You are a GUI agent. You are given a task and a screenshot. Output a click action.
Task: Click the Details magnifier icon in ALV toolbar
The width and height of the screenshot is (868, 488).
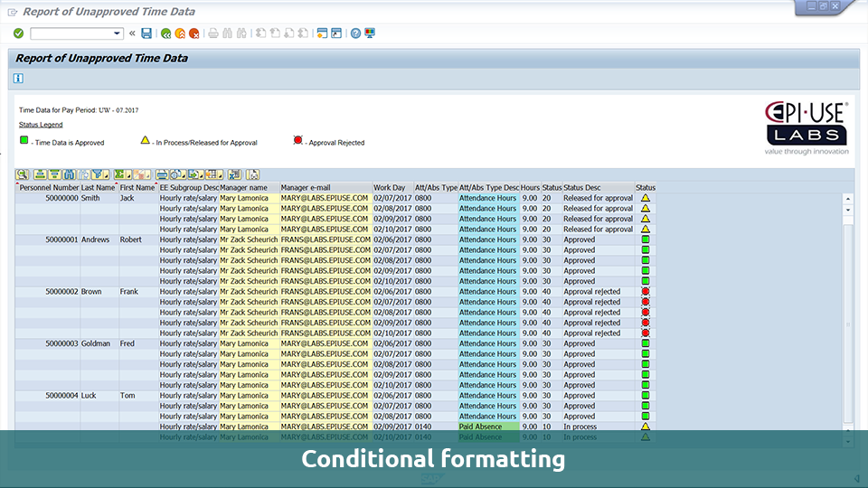tap(23, 174)
